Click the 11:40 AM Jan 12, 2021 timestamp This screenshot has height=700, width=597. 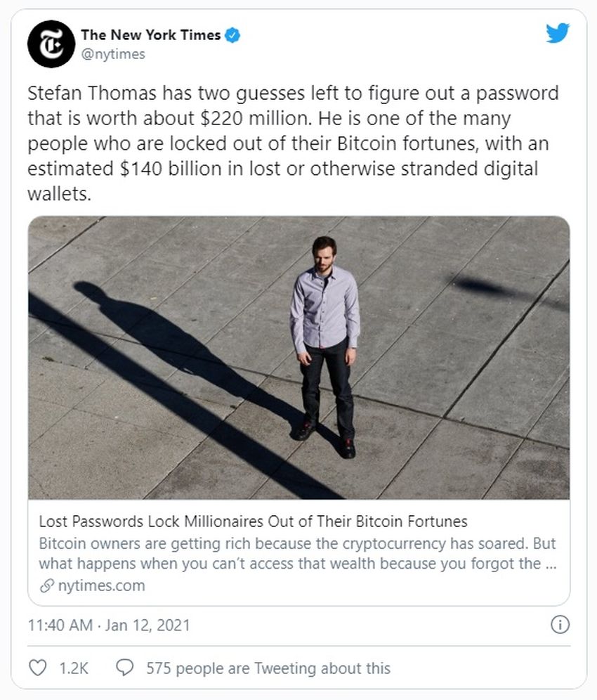click(109, 625)
